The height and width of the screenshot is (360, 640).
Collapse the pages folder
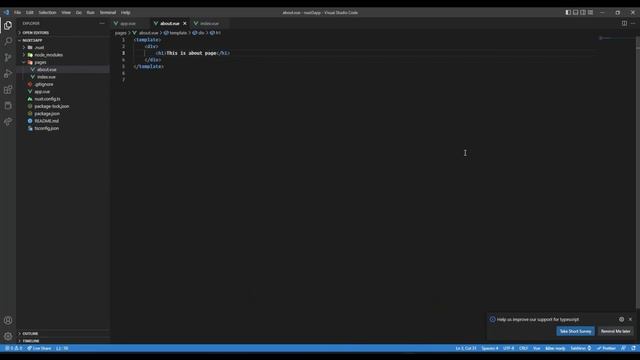(x=63, y=62)
